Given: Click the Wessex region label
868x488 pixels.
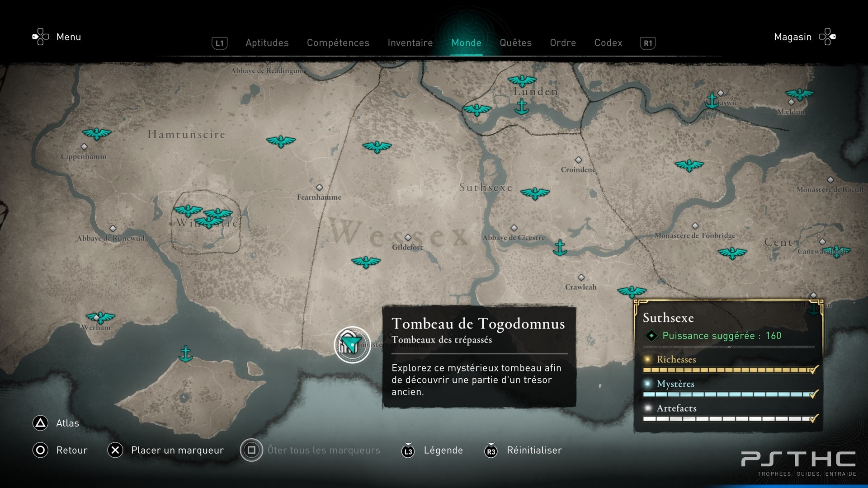Looking at the screenshot, I should [400, 234].
